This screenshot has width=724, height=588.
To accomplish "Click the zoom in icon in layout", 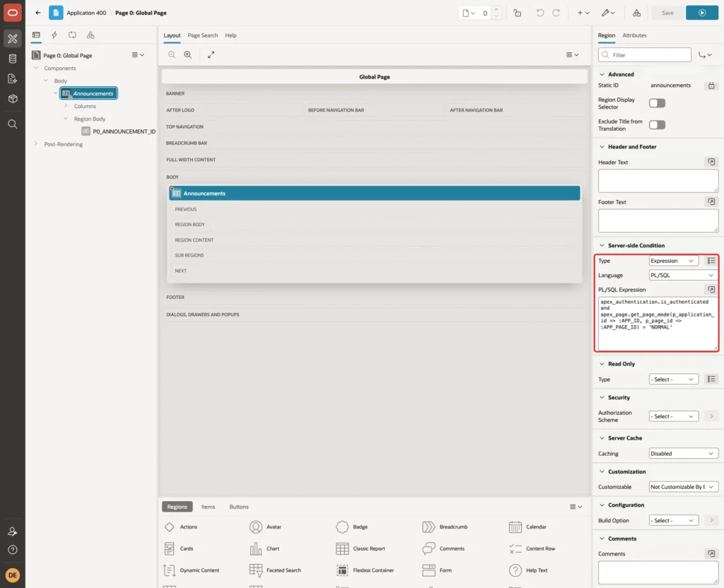I will (x=188, y=54).
